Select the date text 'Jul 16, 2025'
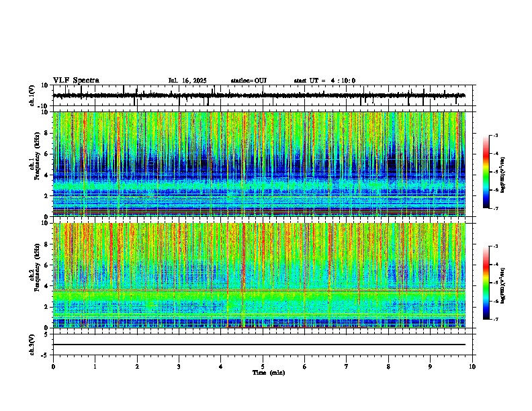 click(187, 81)
